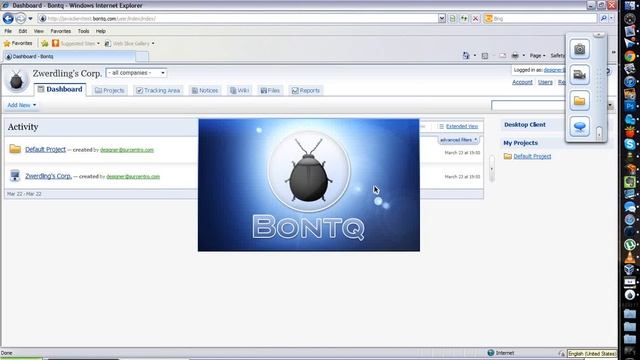Open the File menu
Viewport: 640px width, 360px height.
(8, 31)
